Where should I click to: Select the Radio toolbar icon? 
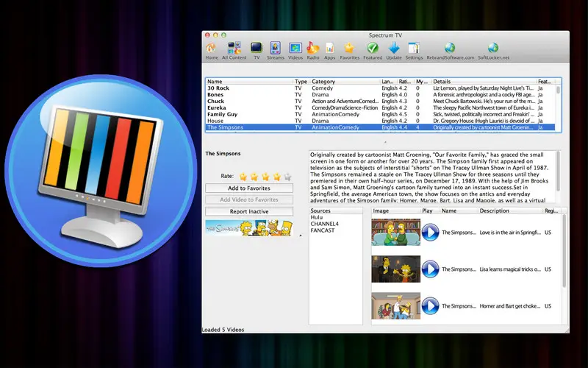tap(313, 49)
